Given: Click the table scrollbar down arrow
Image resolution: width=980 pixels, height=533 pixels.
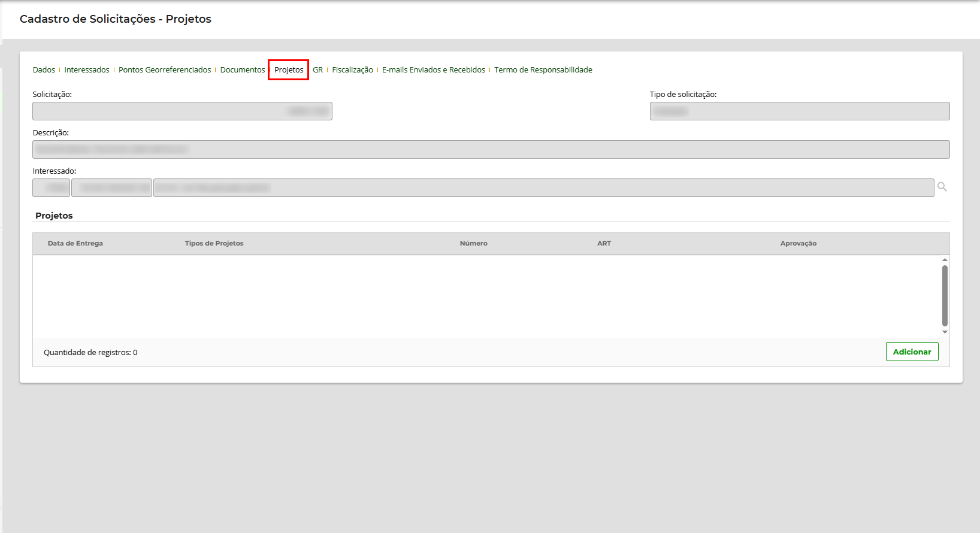Looking at the screenshot, I should 945,332.
